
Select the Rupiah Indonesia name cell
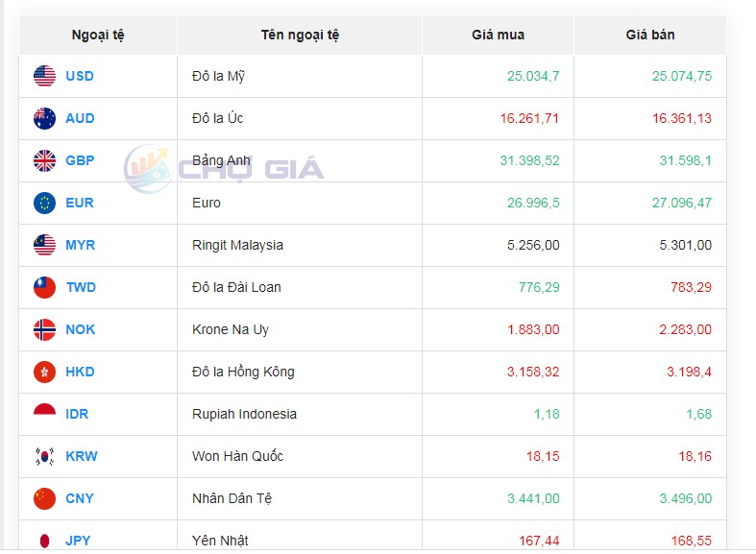[x=300, y=414]
